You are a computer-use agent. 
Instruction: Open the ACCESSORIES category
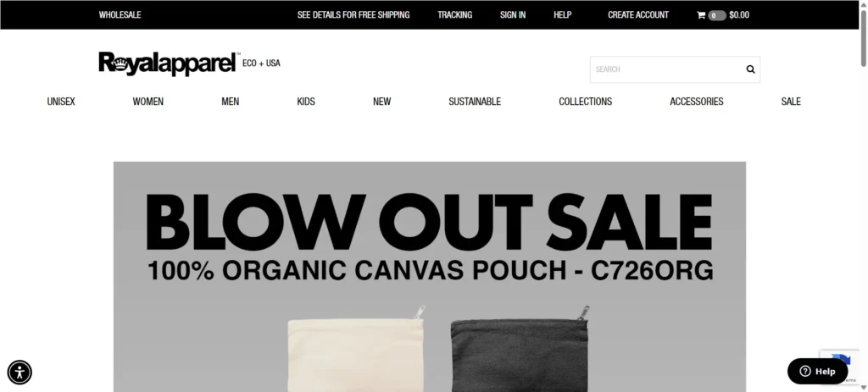pyautogui.click(x=697, y=102)
